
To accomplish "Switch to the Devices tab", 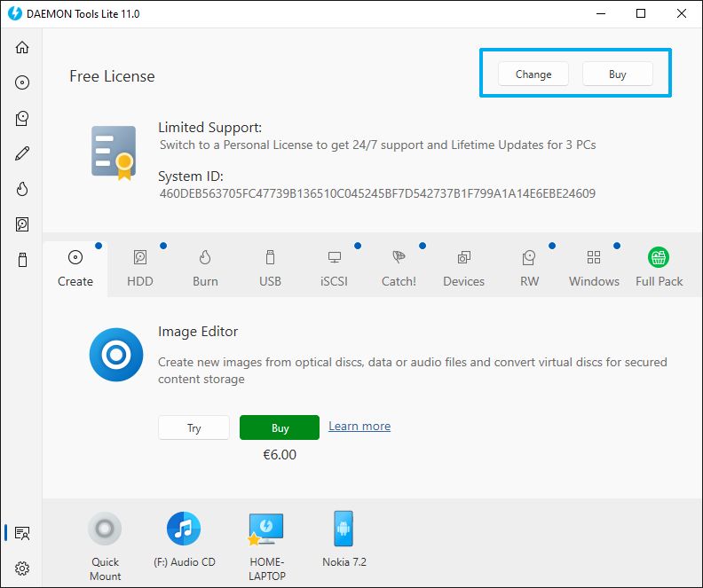I will [x=463, y=269].
